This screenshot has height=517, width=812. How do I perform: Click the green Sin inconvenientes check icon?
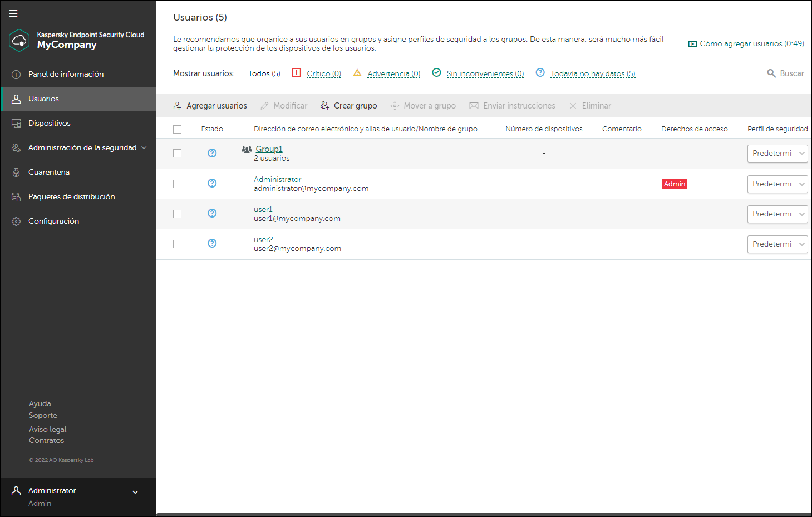pyautogui.click(x=437, y=73)
